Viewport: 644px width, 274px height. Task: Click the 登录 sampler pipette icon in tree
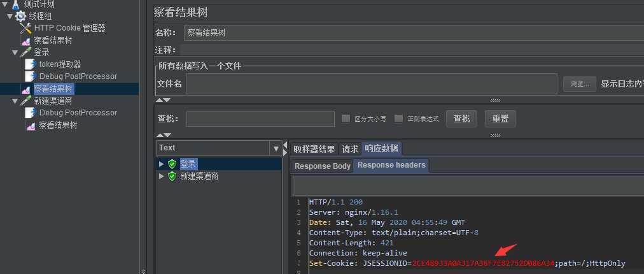point(25,52)
